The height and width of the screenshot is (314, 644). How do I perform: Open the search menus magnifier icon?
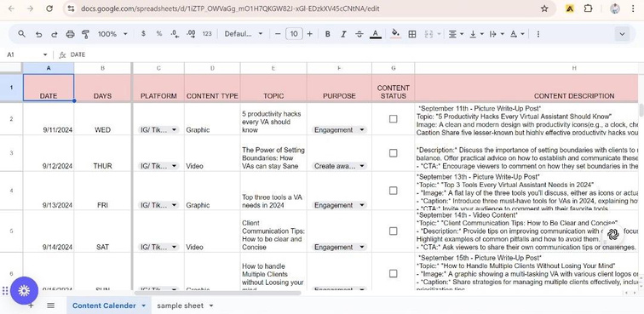click(x=22, y=34)
